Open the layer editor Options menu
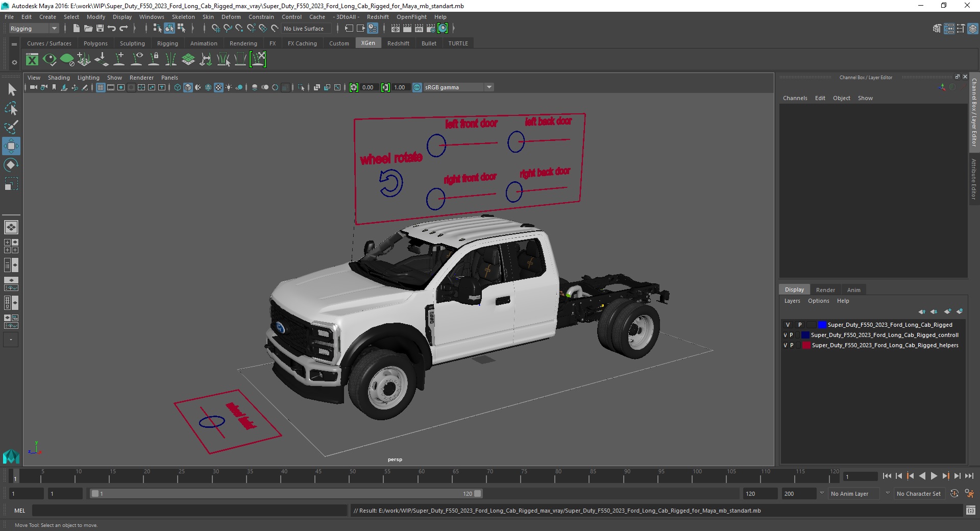The height and width of the screenshot is (531, 980). 818,301
